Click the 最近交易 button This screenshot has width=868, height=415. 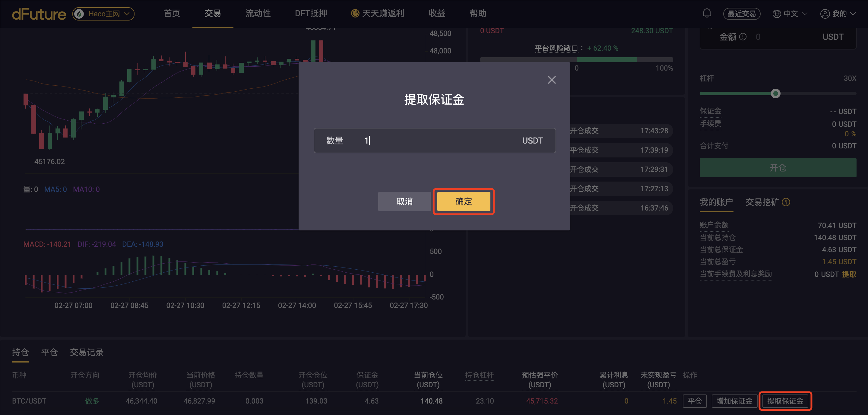741,14
